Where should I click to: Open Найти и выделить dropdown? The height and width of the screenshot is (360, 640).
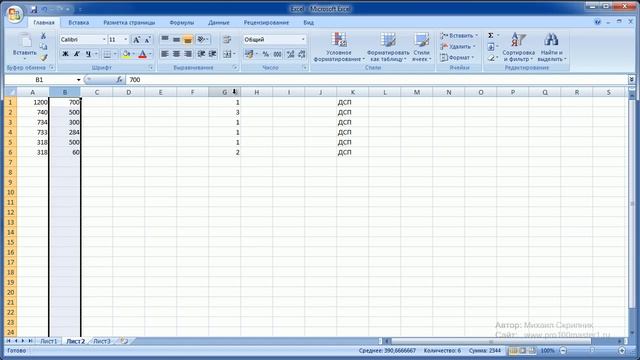[551, 47]
